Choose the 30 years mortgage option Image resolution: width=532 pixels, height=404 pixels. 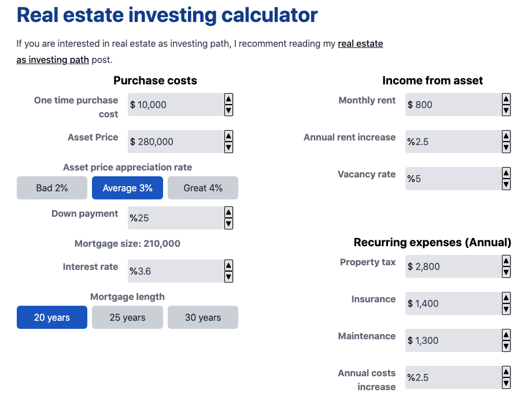tap(202, 317)
